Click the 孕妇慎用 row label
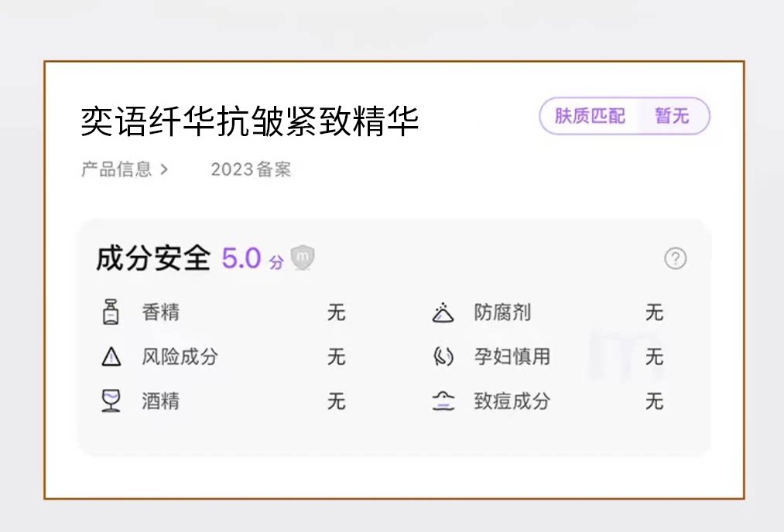The width and height of the screenshot is (784, 532). 512,356
